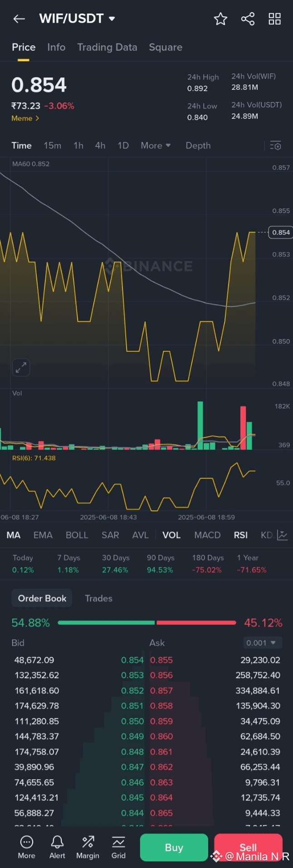The width and height of the screenshot is (293, 868).
Task: Tap ask price 0.864
Action: [x=161, y=798]
